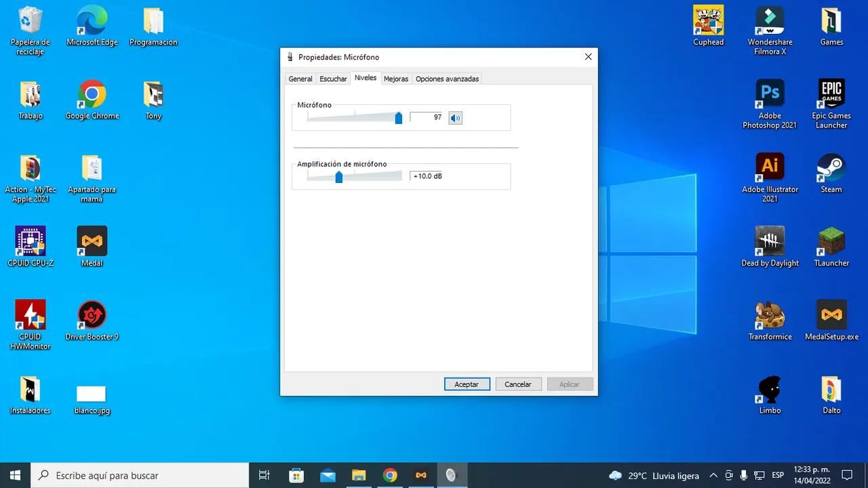
Task: Open the weather widget 29°C Lluvia ligera
Action: coord(654,475)
